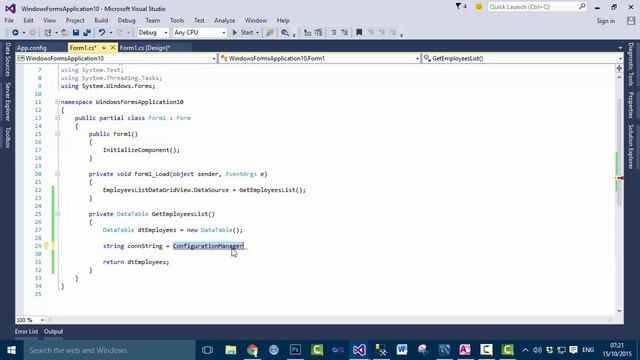Open the Toolbox side panel
The height and width of the screenshot is (360, 640).
[8, 138]
